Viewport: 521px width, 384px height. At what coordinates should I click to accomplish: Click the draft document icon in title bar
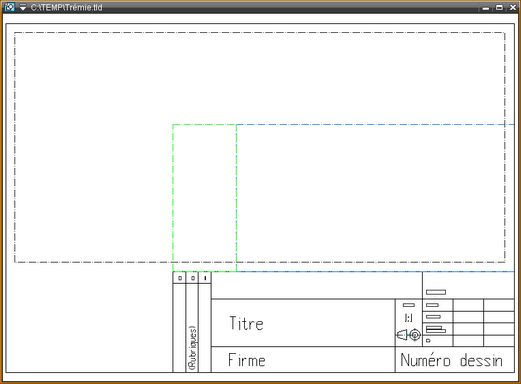point(10,7)
